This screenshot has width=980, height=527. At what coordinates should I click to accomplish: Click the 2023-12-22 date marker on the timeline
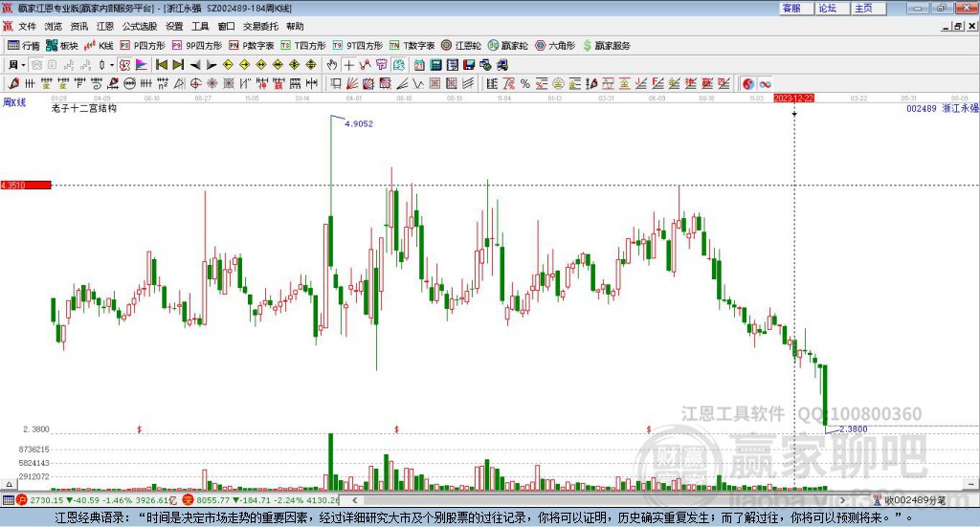coord(793,99)
